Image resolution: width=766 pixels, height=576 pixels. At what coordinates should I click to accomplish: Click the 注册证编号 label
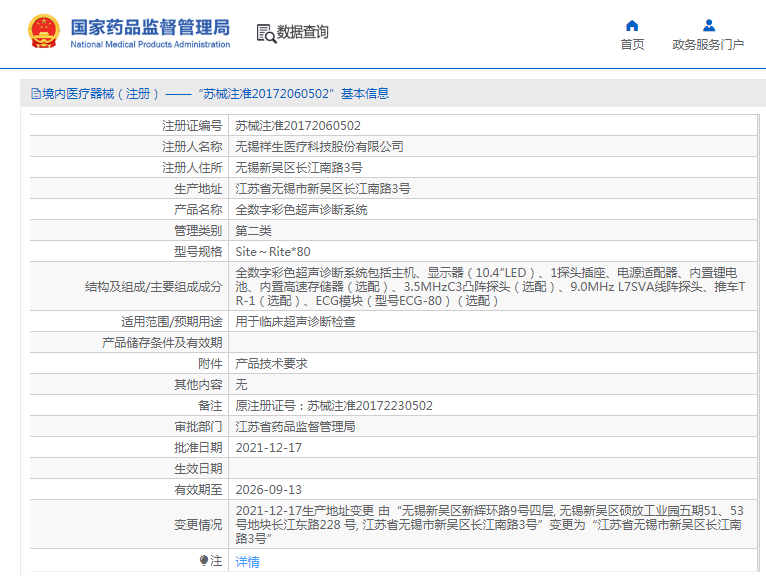[x=192, y=126]
